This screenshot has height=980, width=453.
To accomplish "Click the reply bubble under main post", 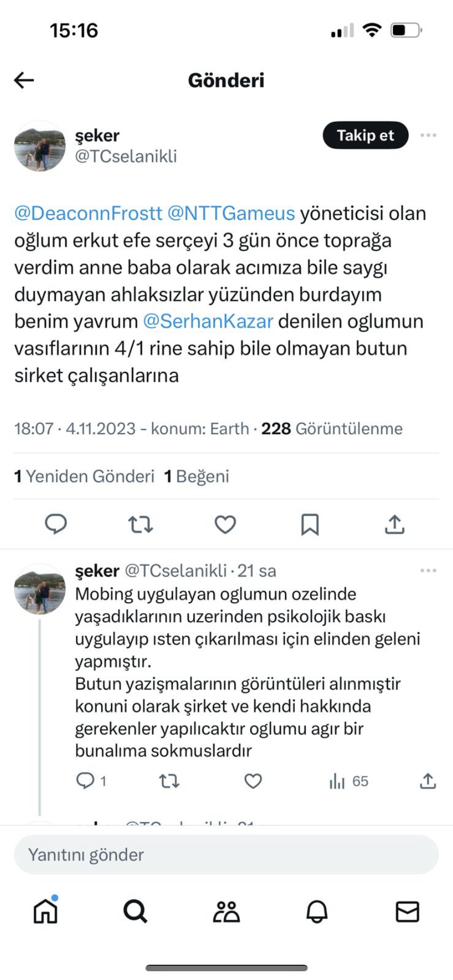I will click(56, 524).
